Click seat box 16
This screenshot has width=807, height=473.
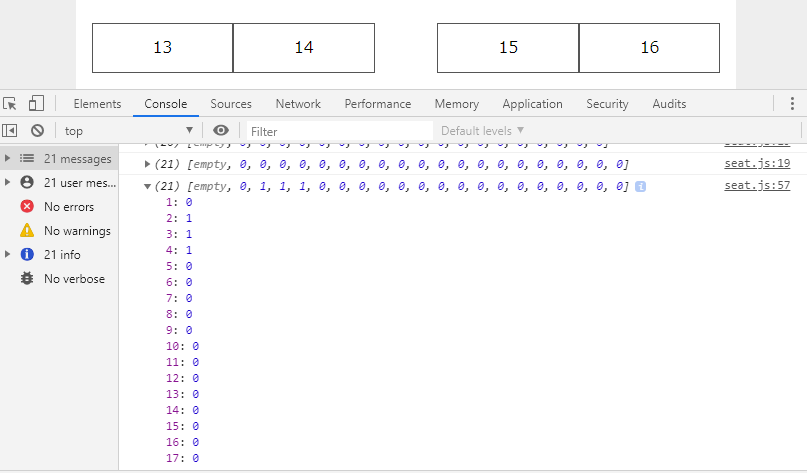650,48
